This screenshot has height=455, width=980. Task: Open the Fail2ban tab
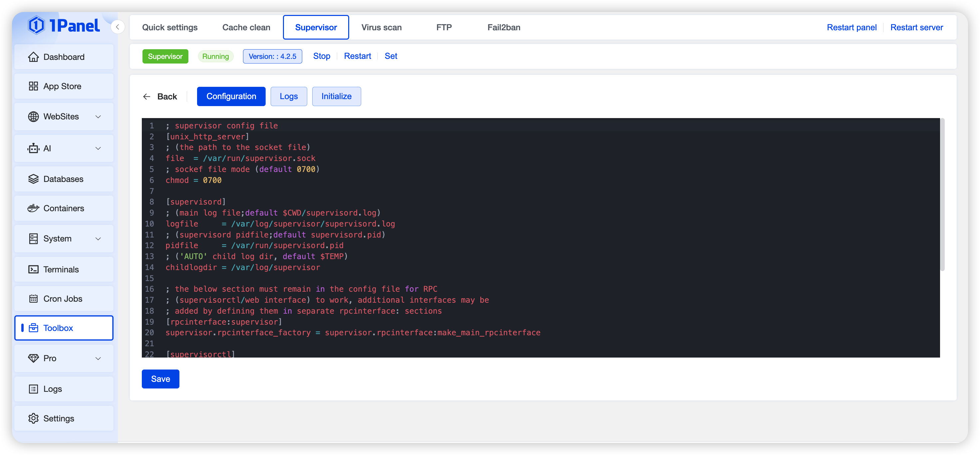[504, 27]
